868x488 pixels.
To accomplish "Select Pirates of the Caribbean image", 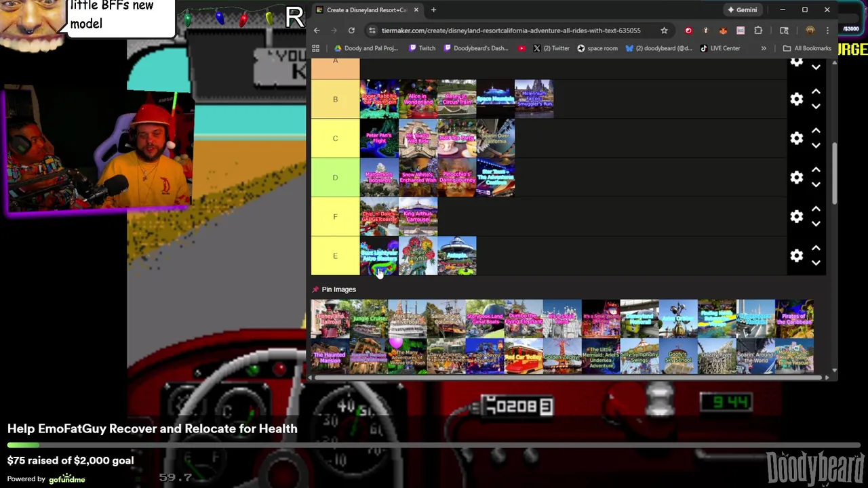I will (794, 319).
